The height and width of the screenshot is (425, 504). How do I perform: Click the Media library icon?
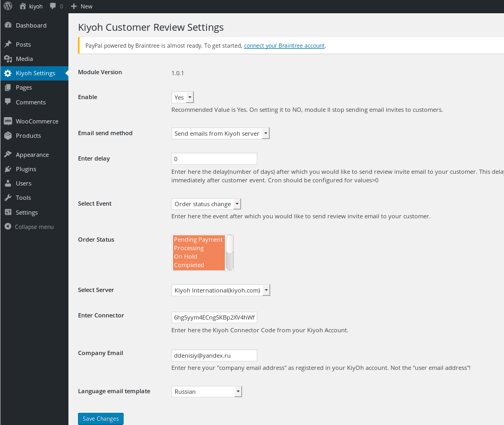click(x=8, y=59)
